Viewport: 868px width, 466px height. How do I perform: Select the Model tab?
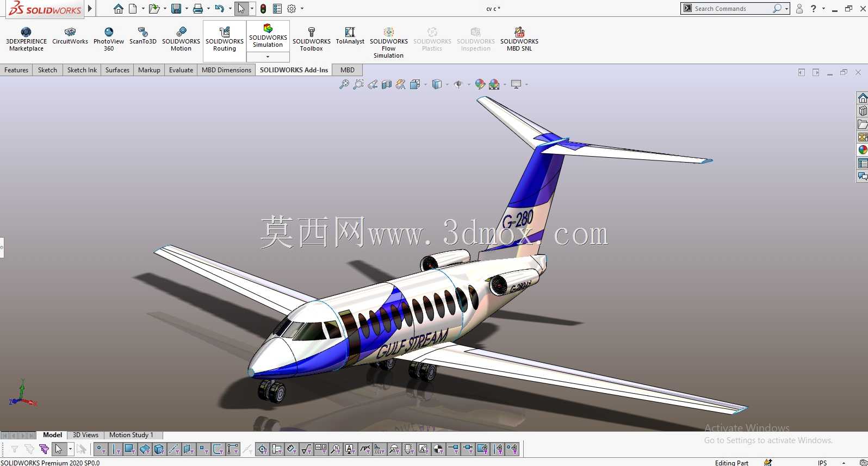coord(52,435)
